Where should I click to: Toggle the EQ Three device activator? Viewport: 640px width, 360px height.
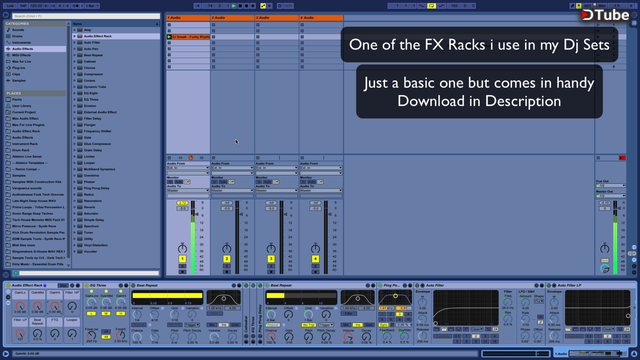[87, 285]
